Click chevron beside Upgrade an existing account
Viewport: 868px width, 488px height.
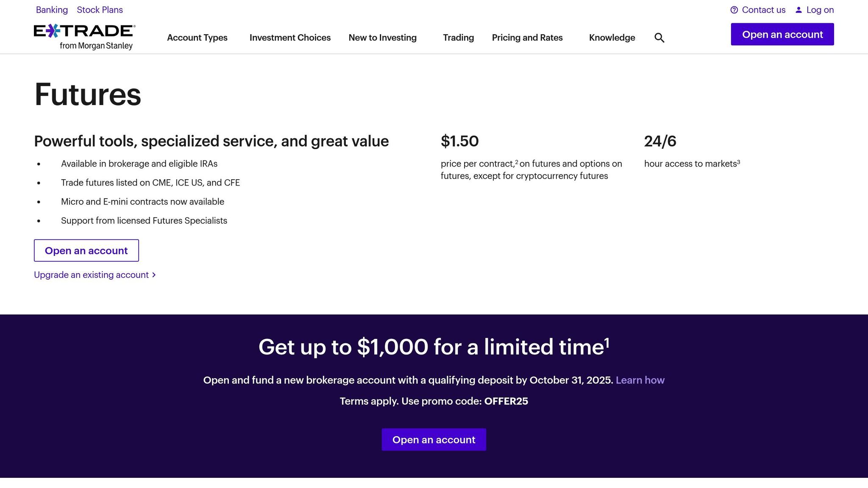point(154,275)
